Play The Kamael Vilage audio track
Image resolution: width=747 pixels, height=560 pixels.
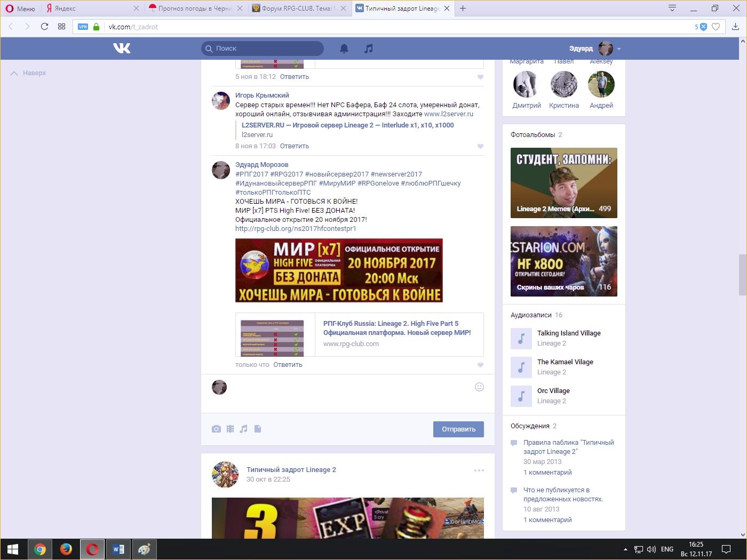coord(521,367)
